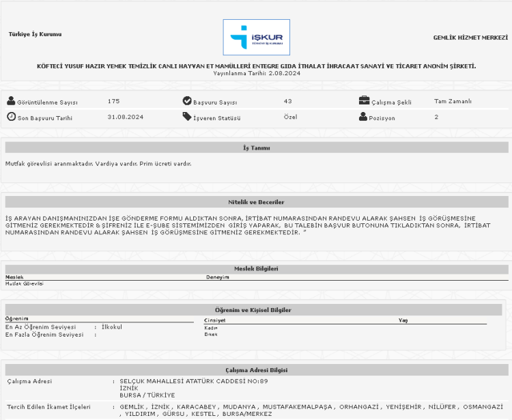Image resolution: width=512 pixels, height=420 pixels.
Task: Click the GEMLİK HİZMET MERKEZİ text
Action: 470,38
